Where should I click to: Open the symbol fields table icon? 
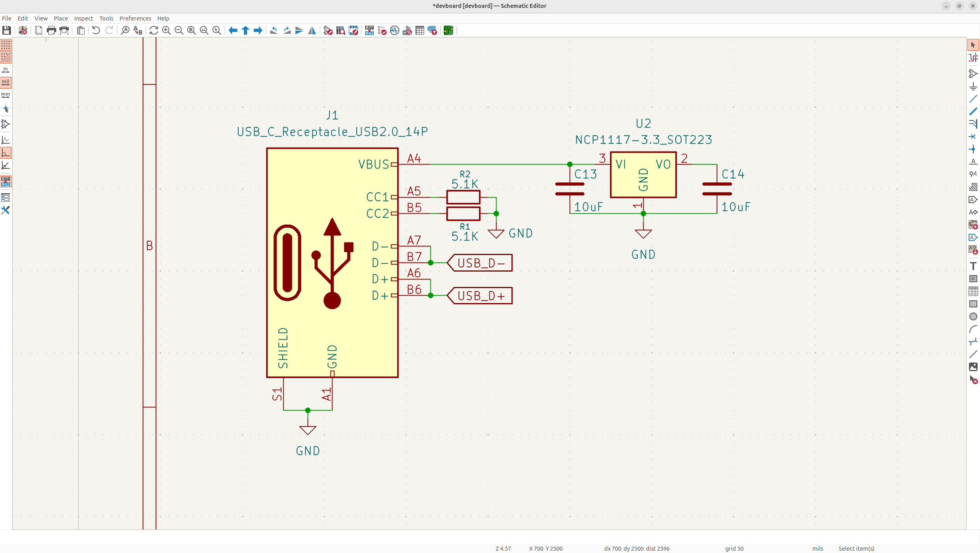point(420,30)
